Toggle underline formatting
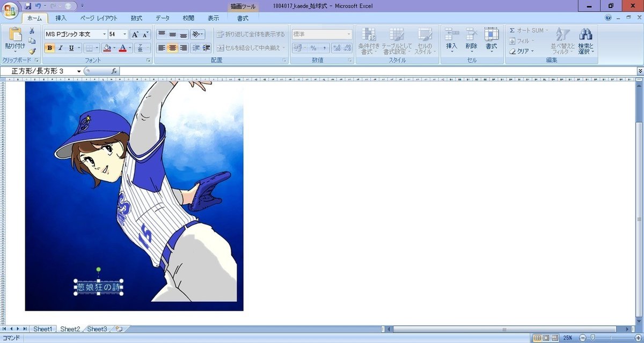This screenshot has width=644, height=343. click(x=71, y=48)
